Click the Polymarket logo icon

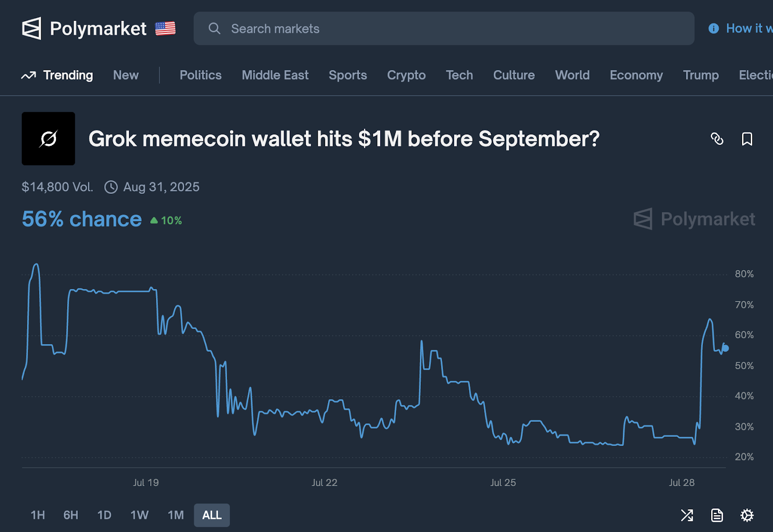pos(32,29)
